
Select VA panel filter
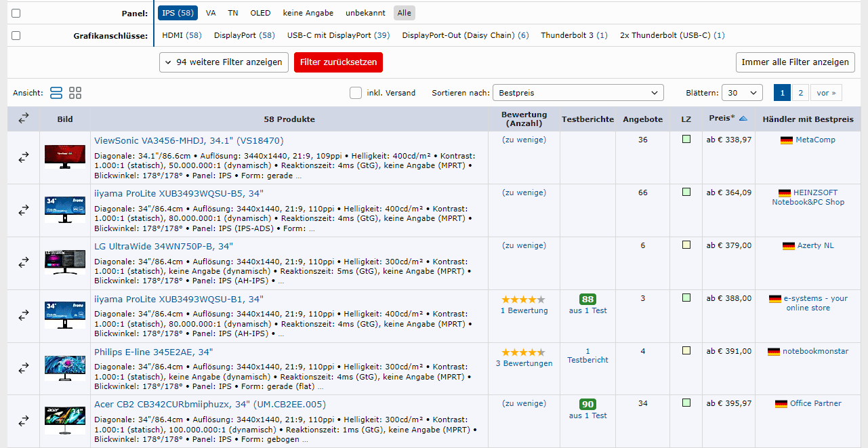tap(211, 13)
